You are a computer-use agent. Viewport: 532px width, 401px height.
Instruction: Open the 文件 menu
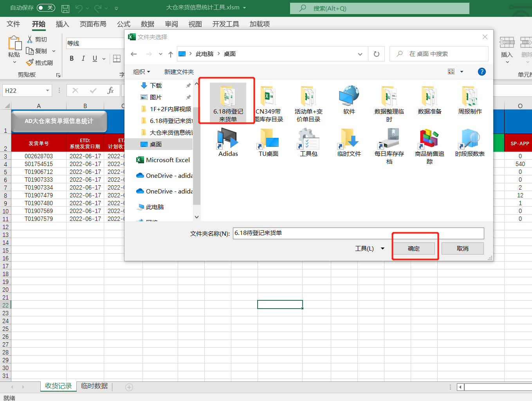pyautogui.click(x=13, y=24)
